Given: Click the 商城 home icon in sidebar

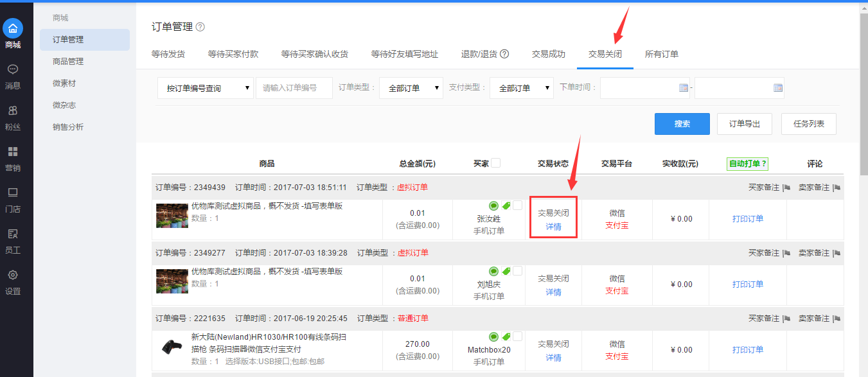Looking at the screenshot, I should point(13,28).
